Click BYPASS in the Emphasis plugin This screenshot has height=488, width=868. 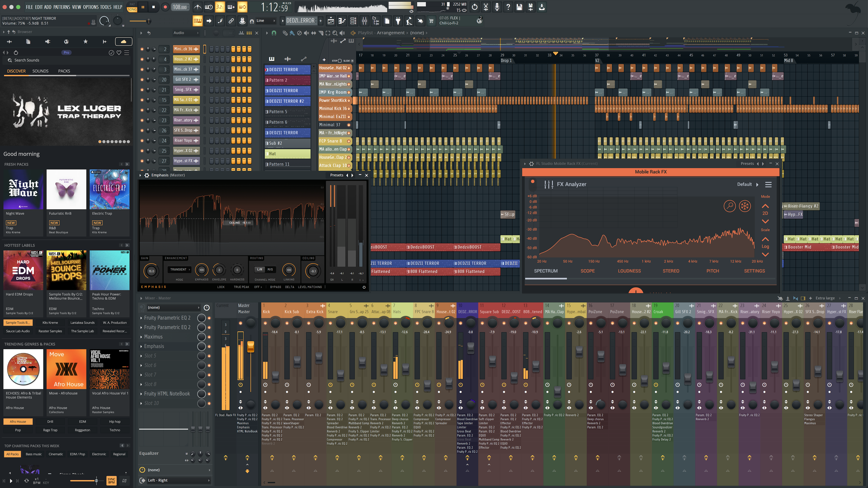click(276, 287)
